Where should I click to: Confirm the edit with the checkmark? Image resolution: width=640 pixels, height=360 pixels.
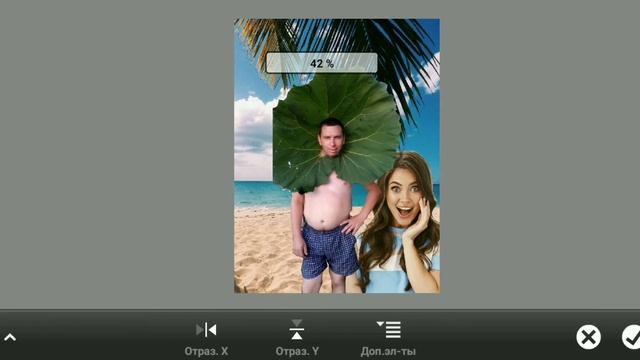(631, 337)
